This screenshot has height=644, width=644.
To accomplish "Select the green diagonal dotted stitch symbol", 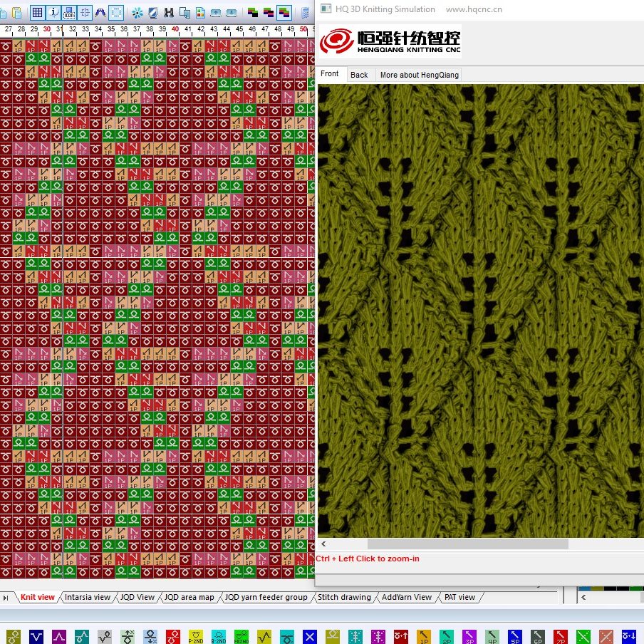I will [583, 637].
